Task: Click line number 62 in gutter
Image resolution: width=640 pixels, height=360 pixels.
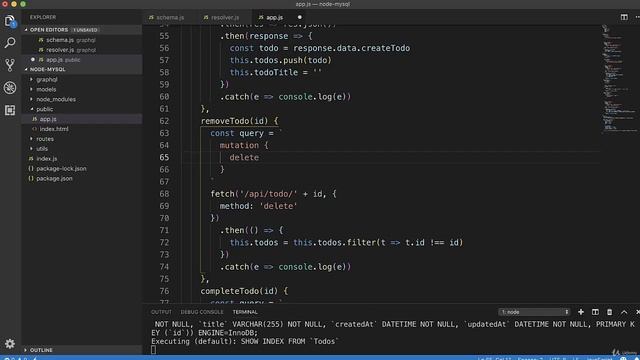Action: pyautogui.click(x=164, y=121)
